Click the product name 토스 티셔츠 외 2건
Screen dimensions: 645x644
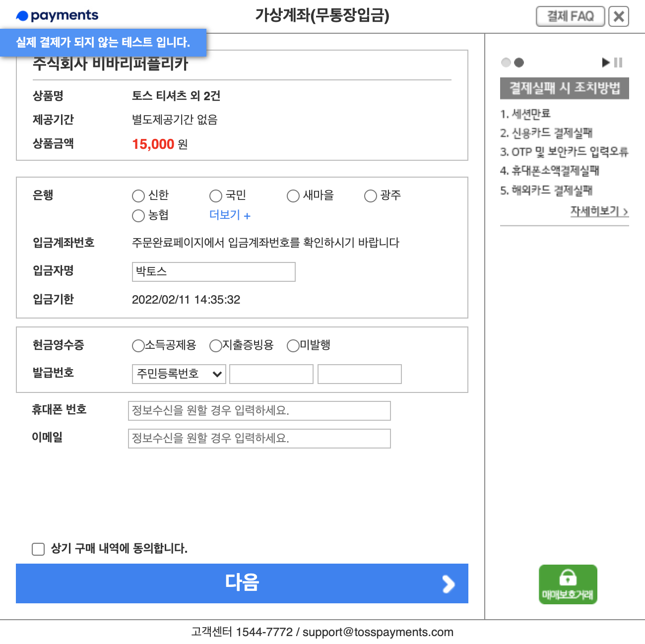pyautogui.click(x=176, y=96)
